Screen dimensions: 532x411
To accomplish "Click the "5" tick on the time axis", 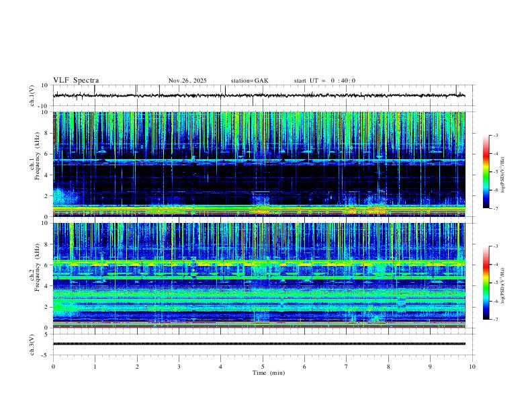I will click(x=263, y=367).
